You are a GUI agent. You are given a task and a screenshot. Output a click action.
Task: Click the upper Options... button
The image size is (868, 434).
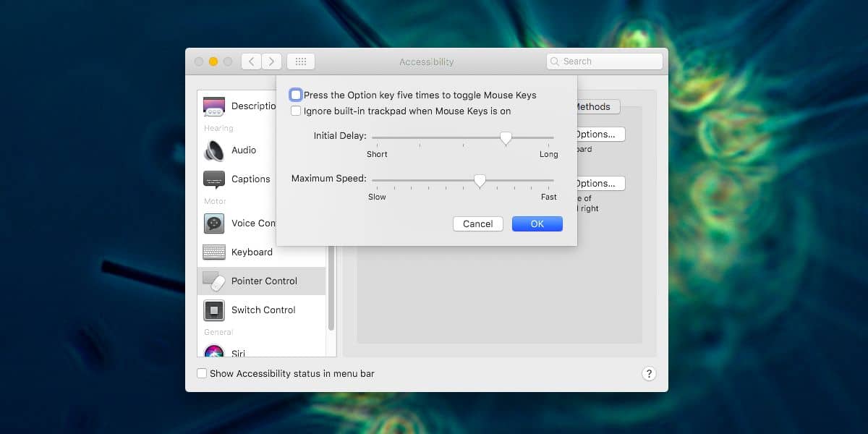coord(600,135)
